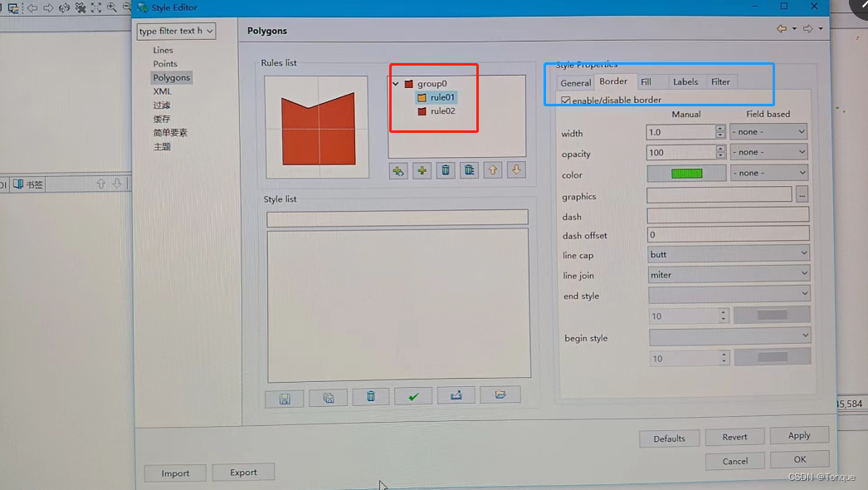Collapse group0 tree node
The image size is (868, 490).
pyautogui.click(x=396, y=84)
